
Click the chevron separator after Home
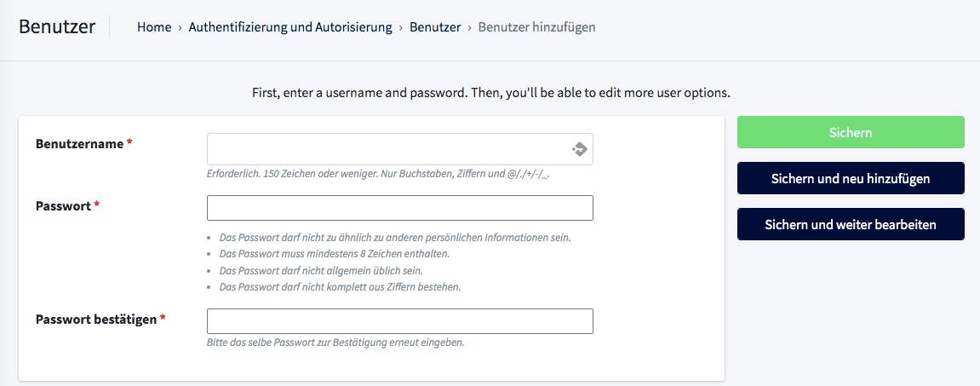(x=180, y=27)
